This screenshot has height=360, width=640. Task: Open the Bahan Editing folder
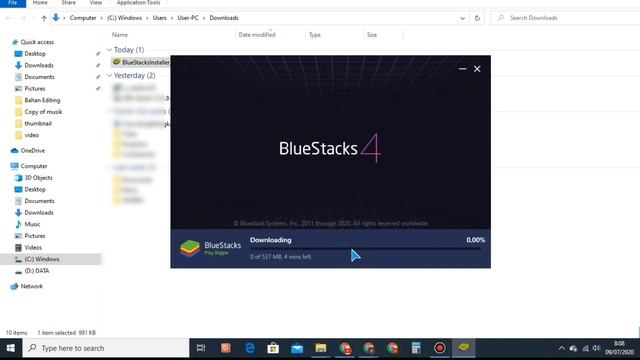[x=42, y=100]
